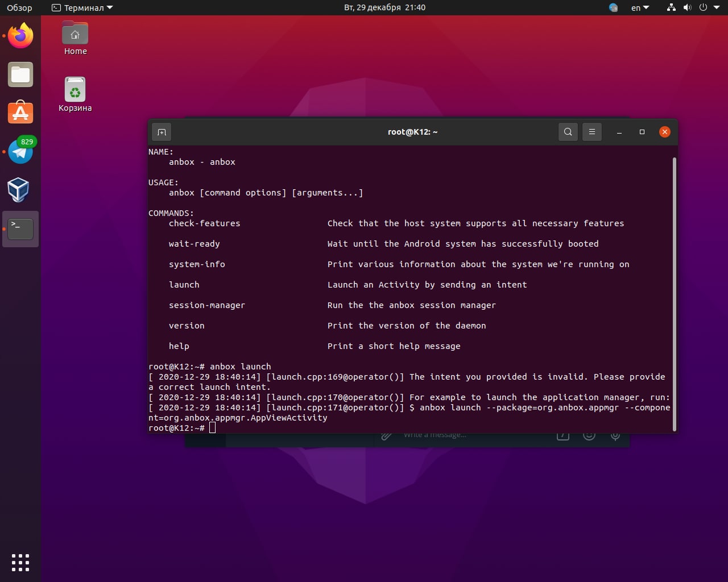This screenshot has width=728, height=582.
Task: Launch VirtualBox from the dock
Action: coord(18,190)
